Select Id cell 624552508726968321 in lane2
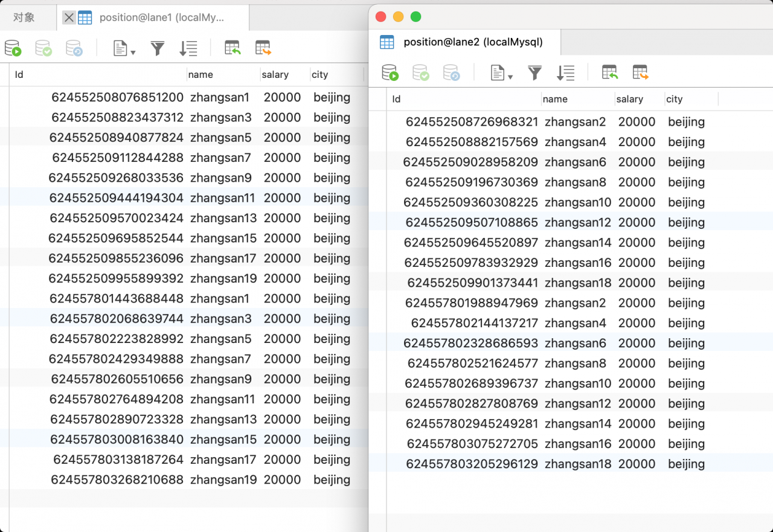773x532 pixels. point(472,122)
